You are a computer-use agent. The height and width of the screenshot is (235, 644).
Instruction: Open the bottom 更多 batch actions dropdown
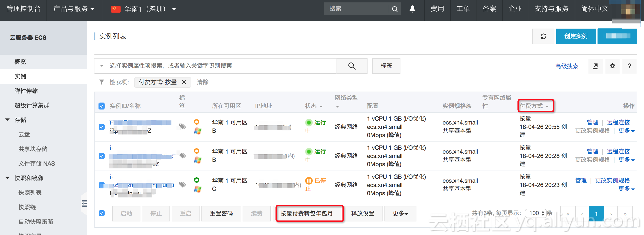(400, 213)
